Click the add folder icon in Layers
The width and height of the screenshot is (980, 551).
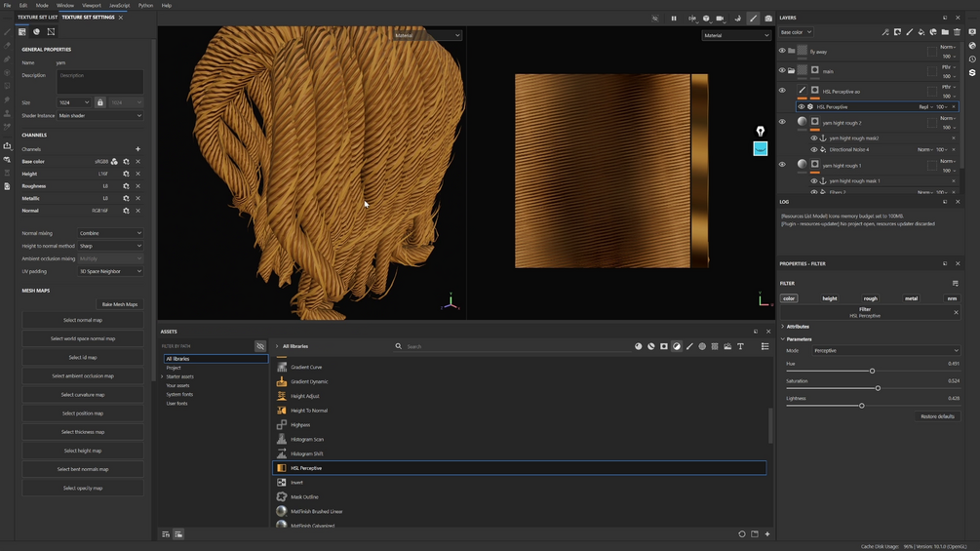pyautogui.click(x=945, y=32)
